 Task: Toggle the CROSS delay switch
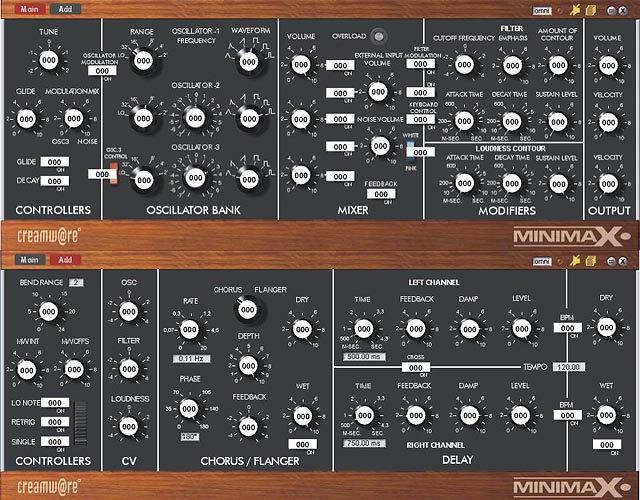click(x=416, y=368)
